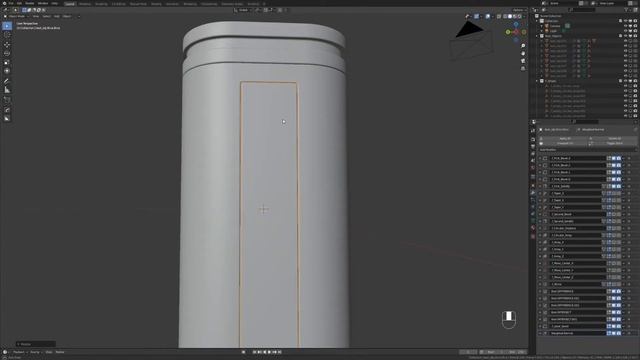This screenshot has width=640, height=360.
Task: Toggle Weighted Normal modifier render display
Action: [619, 333]
